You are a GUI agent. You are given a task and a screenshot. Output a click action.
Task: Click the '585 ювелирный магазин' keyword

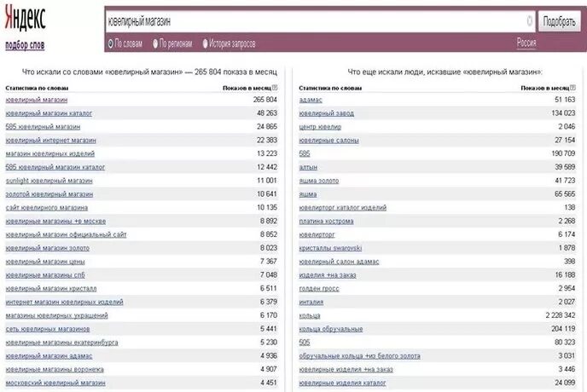pos(43,127)
